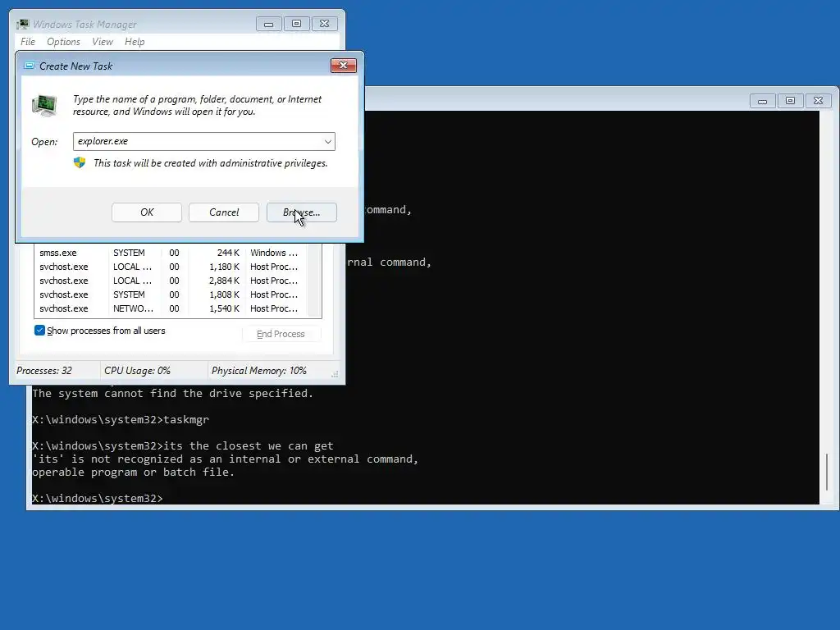Click the CPU Usage: 0% status entry
Image resolution: width=840 pixels, height=630 pixels.
tap(137, 371)
